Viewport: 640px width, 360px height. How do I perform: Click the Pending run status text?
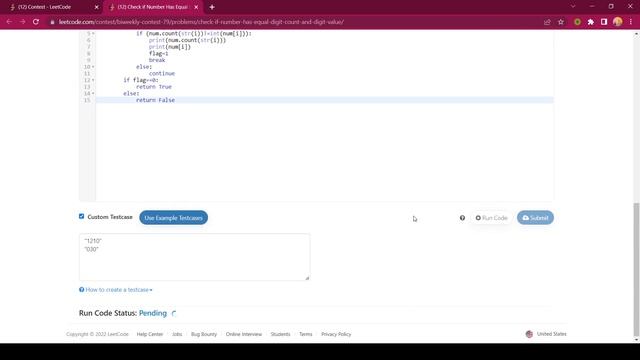click(x=153, y=313)
